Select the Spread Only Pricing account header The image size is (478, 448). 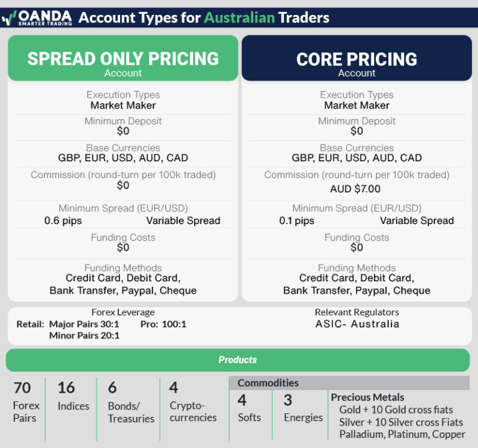[123, 58]
